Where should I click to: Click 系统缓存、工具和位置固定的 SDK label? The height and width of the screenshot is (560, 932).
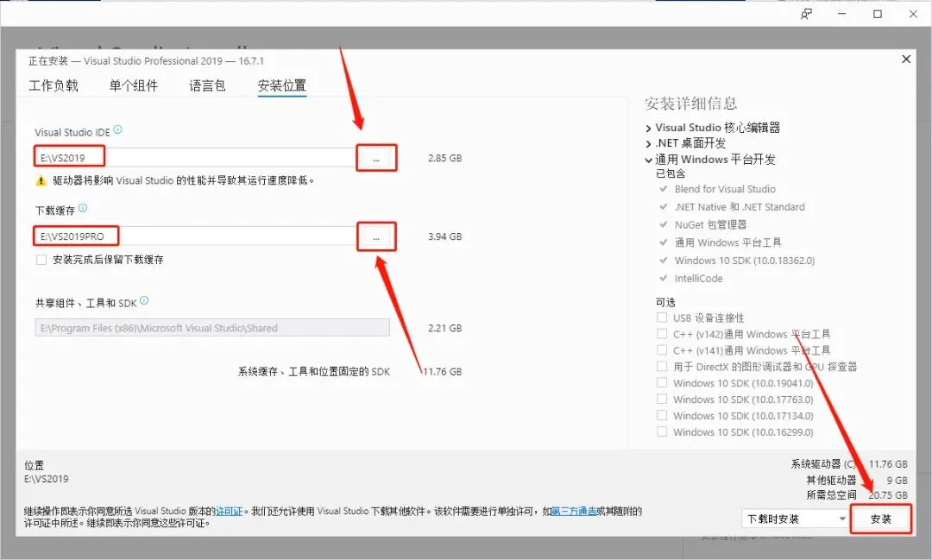point(314,372)
